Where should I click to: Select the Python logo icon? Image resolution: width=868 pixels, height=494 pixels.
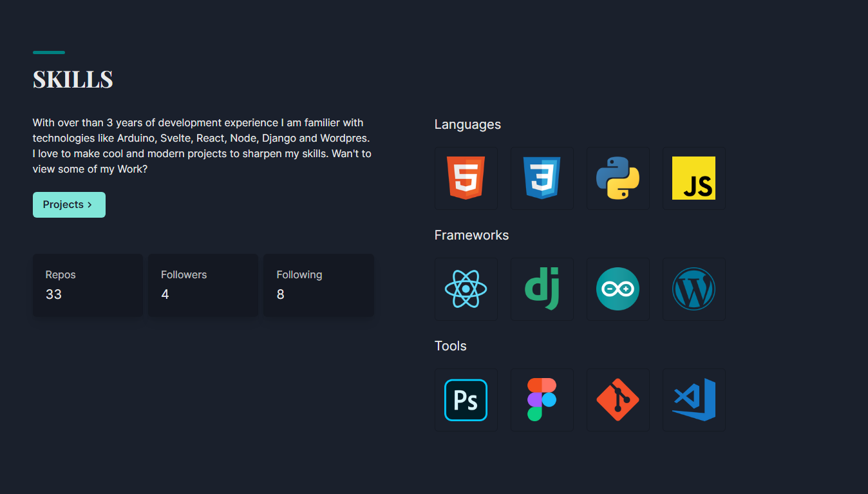[618, 178]
